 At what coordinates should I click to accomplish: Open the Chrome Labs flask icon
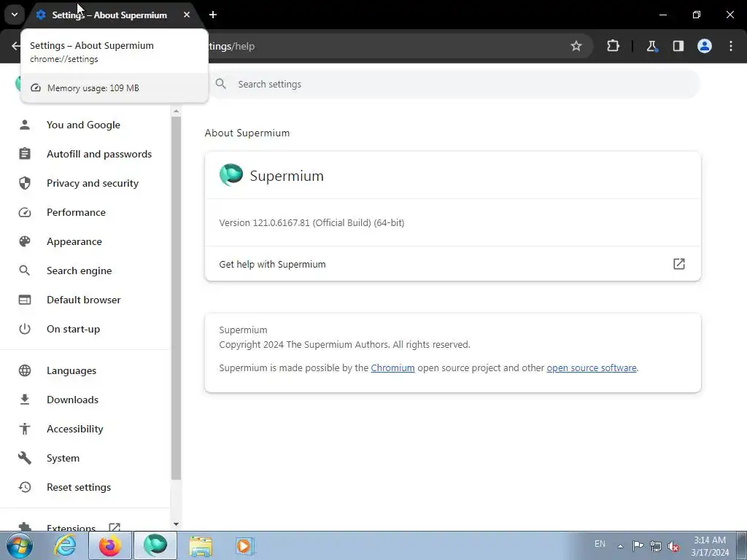tap(651, 46)
